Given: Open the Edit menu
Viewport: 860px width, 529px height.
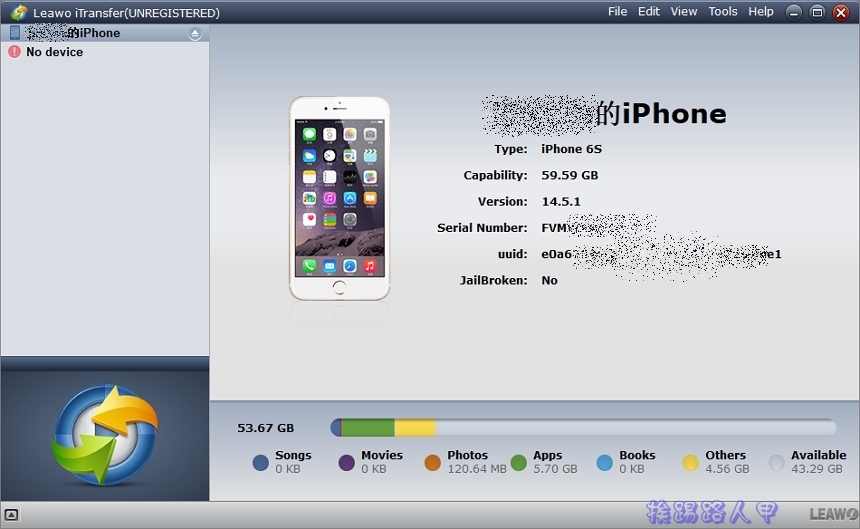Looking at the screenshot, I should pyautogui.click(x=648, y=12).
